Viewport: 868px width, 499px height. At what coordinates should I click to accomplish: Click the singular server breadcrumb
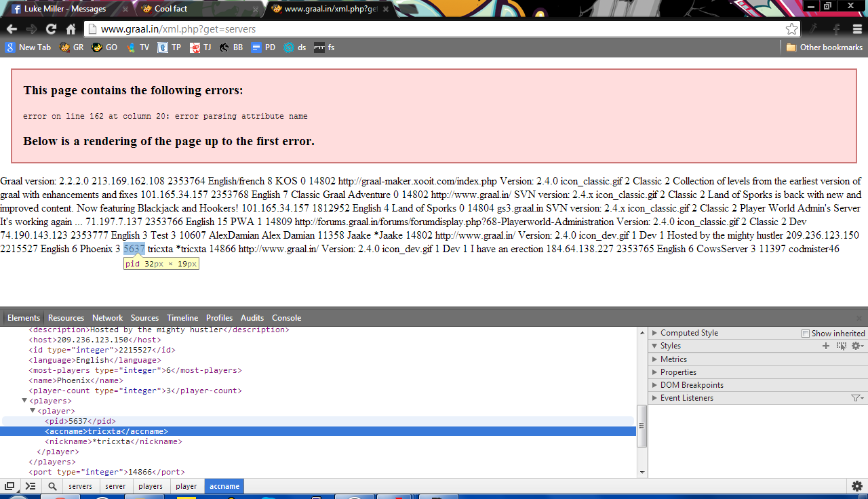(115, 486)
